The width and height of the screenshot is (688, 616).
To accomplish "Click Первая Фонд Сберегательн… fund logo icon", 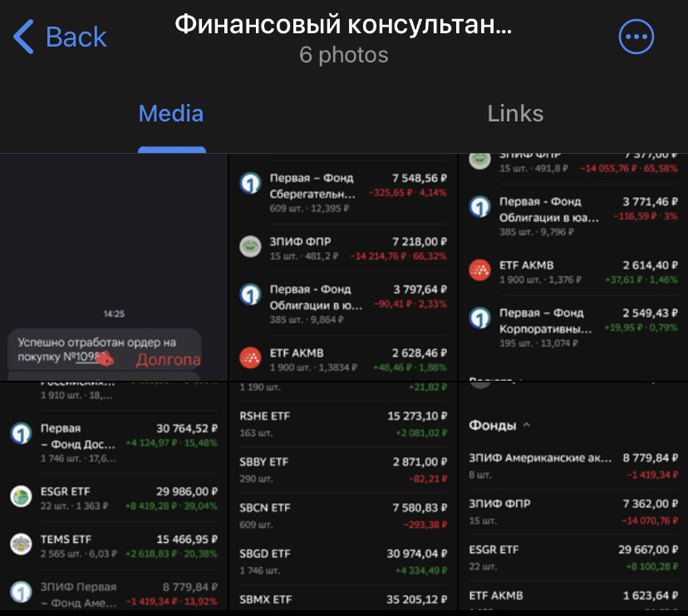I will click(x=251, y=183).
